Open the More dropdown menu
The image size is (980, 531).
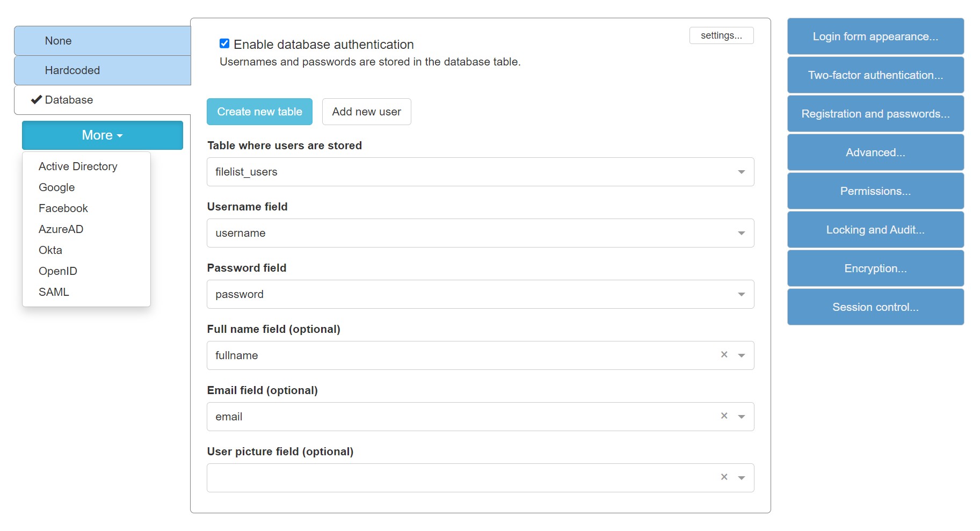coord(102,135)
